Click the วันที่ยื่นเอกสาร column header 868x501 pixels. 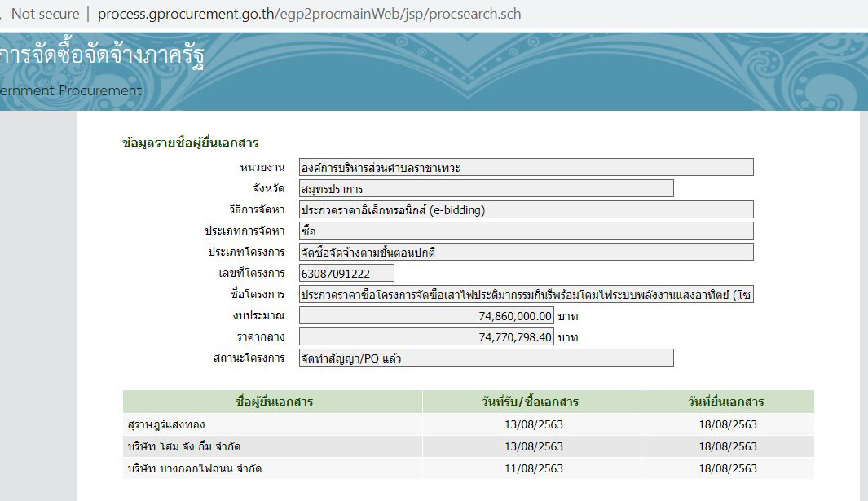tap(727, 402)
